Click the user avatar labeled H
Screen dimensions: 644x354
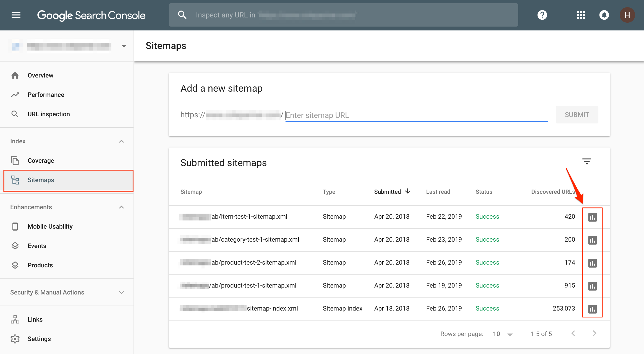point(627,15)
